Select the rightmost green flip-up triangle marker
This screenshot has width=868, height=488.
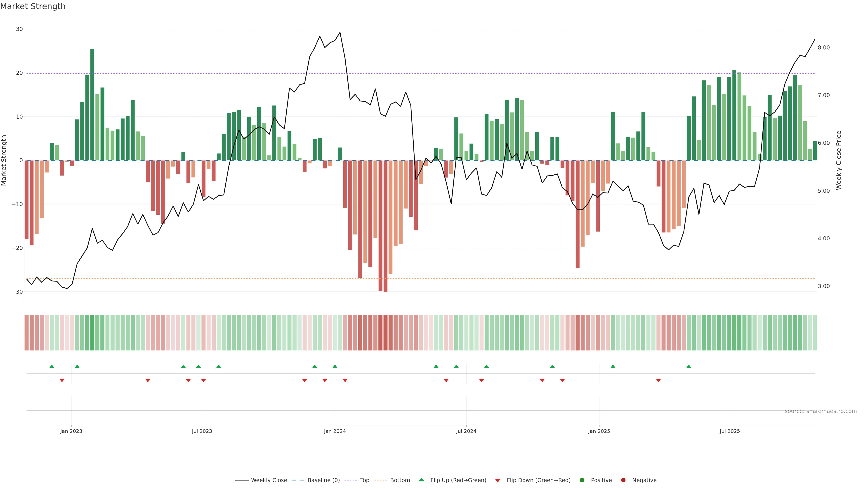(x=689, y=366)
